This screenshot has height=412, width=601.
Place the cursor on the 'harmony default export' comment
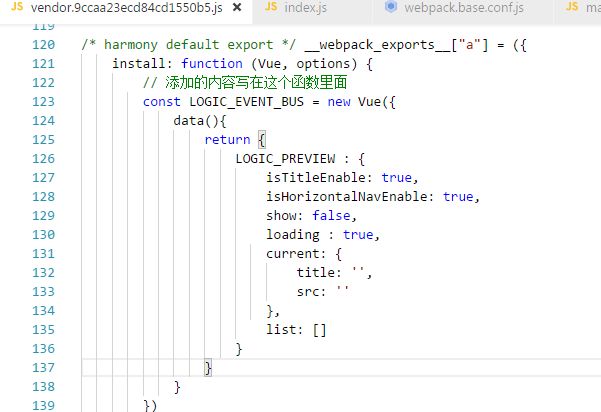point(189,45)
